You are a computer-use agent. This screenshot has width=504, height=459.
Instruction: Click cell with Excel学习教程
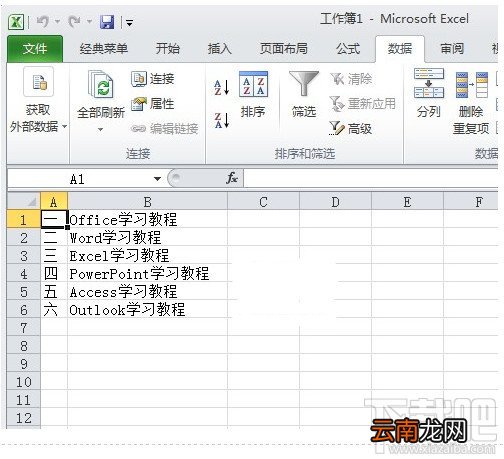[x=147, y=256]
